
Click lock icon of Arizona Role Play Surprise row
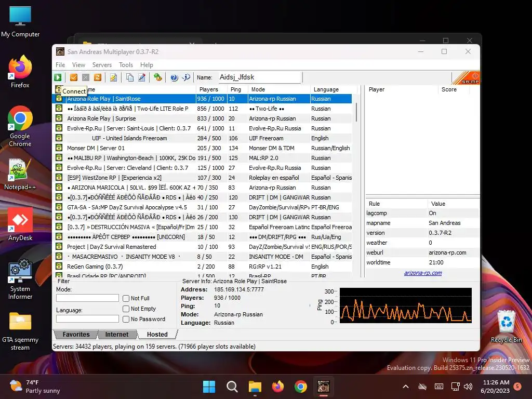[x=59, y=118]
